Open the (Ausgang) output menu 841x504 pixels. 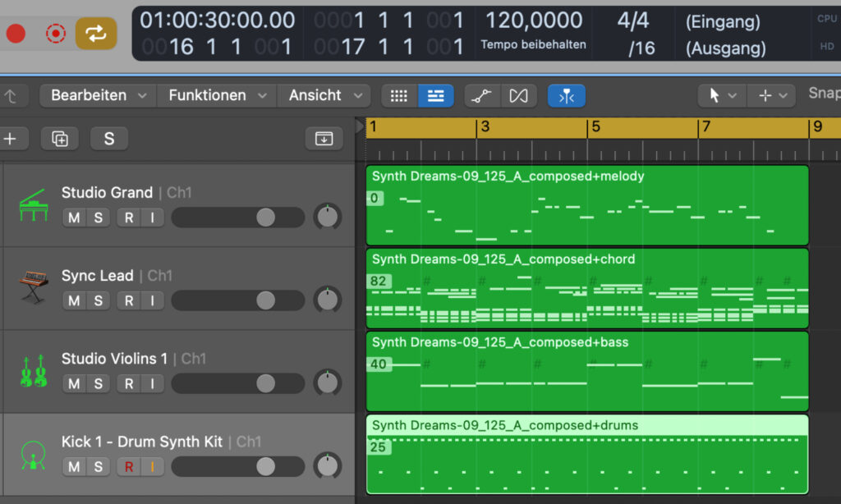(726, 48)
